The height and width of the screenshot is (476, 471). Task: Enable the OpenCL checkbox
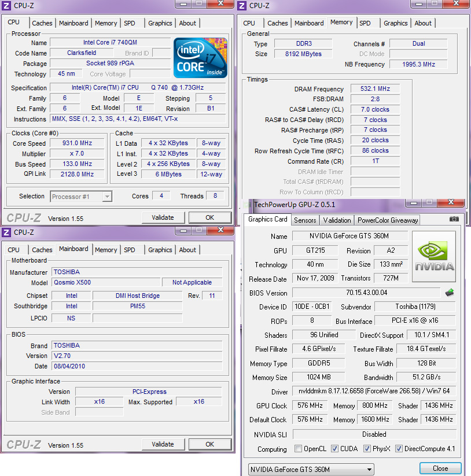click(299, 448)
